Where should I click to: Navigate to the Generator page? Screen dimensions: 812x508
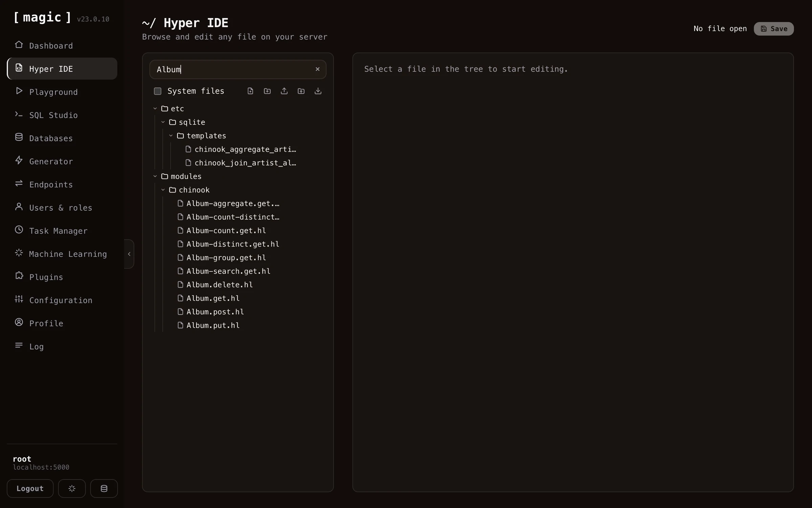62,162
